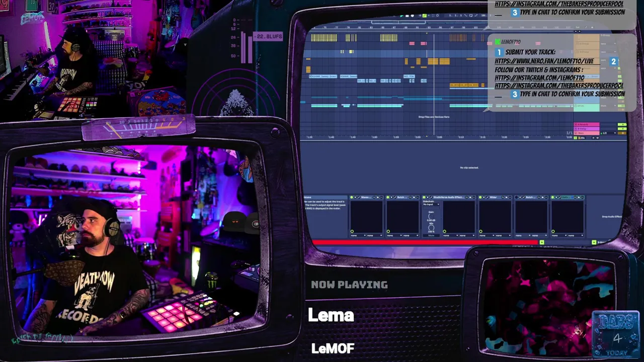Toggle the StudioVerse Audio Effect activator
This screenshot has height=362, width=644.
tap(424, 197)
